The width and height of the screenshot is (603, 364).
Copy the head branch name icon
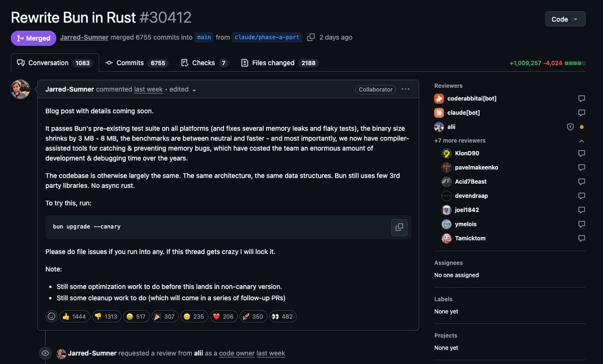point(311,37)
